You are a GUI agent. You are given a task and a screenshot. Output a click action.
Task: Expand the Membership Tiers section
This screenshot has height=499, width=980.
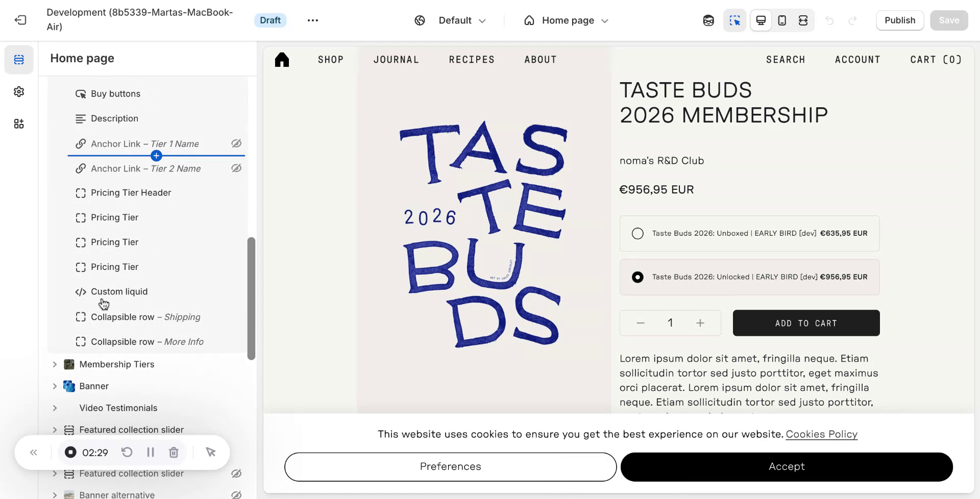tap(55, 364)
